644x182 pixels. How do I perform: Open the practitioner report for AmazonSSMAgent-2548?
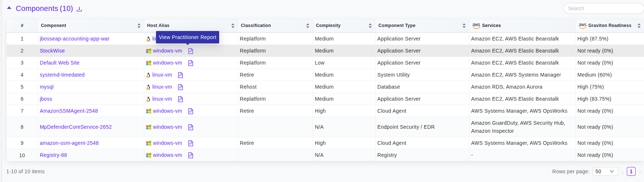191,111
